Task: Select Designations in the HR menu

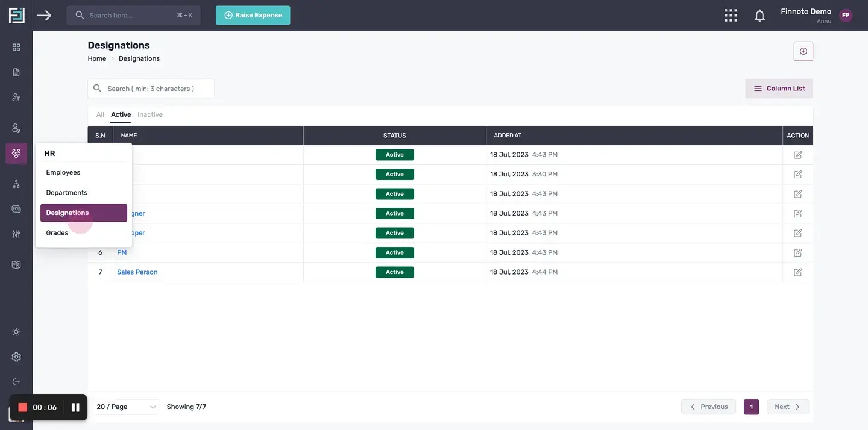Action: 84,213
